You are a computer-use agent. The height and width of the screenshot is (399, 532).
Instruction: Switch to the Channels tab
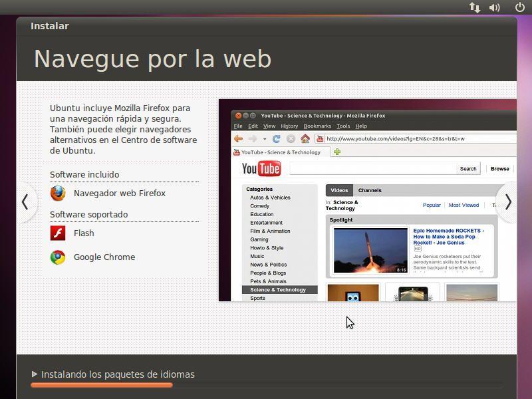[370, 190]
